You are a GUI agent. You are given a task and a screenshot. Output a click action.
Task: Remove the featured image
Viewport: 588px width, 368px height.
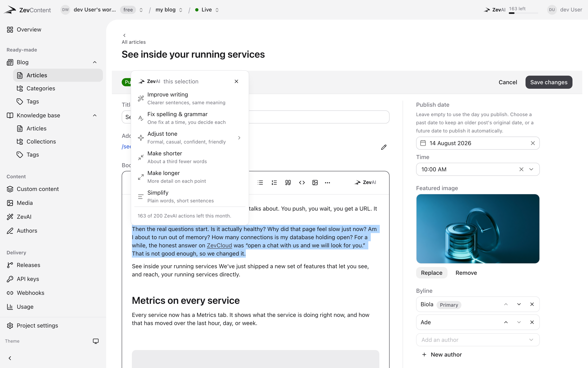(x=466, y=273)
